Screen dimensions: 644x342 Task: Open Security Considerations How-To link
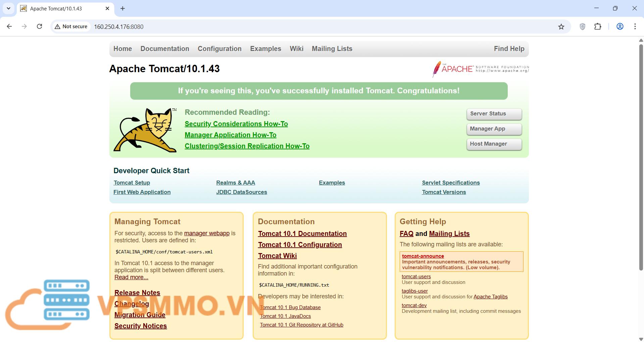(x=236, y=124)
